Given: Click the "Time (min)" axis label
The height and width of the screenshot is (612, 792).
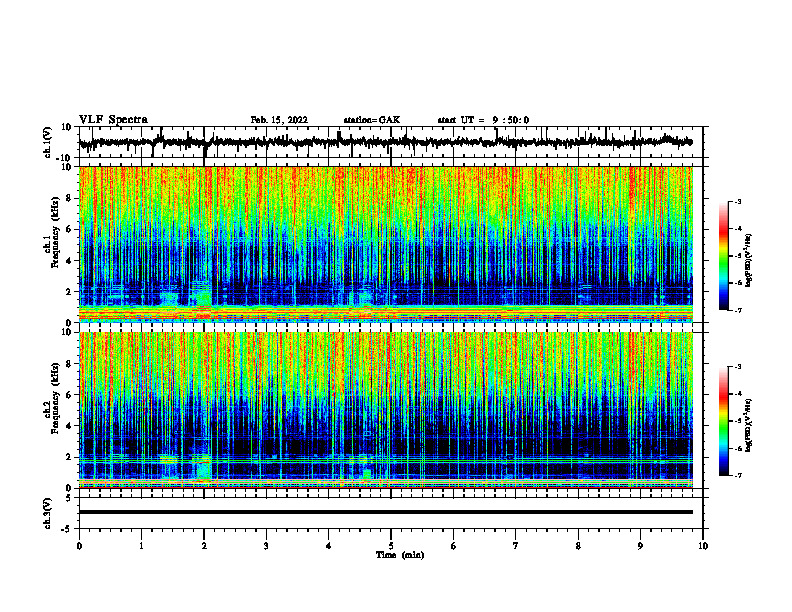Looking at the screenshot, I should pyautogui.click(x=400, y=555).
